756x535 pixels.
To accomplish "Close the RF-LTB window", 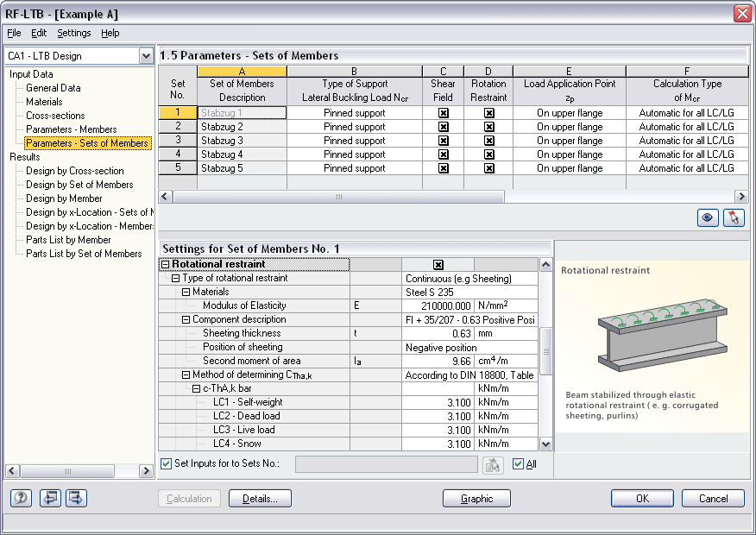I will 742,13.
